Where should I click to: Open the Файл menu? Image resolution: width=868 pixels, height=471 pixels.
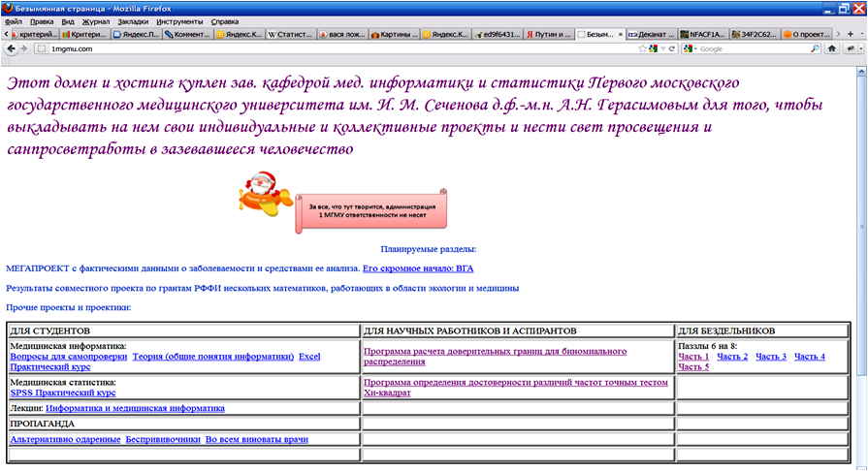(x=14, y=21)
